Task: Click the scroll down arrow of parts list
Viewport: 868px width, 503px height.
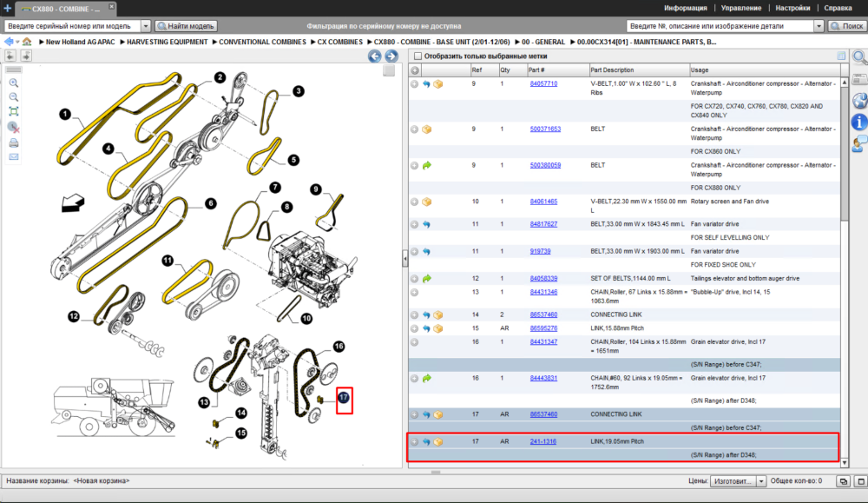Action: [845, 462]
